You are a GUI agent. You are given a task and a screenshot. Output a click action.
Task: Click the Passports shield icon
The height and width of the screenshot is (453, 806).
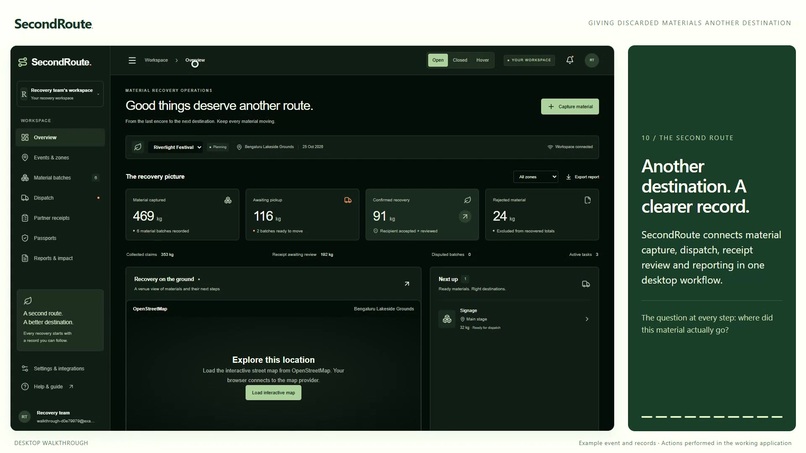click(25, 238)
